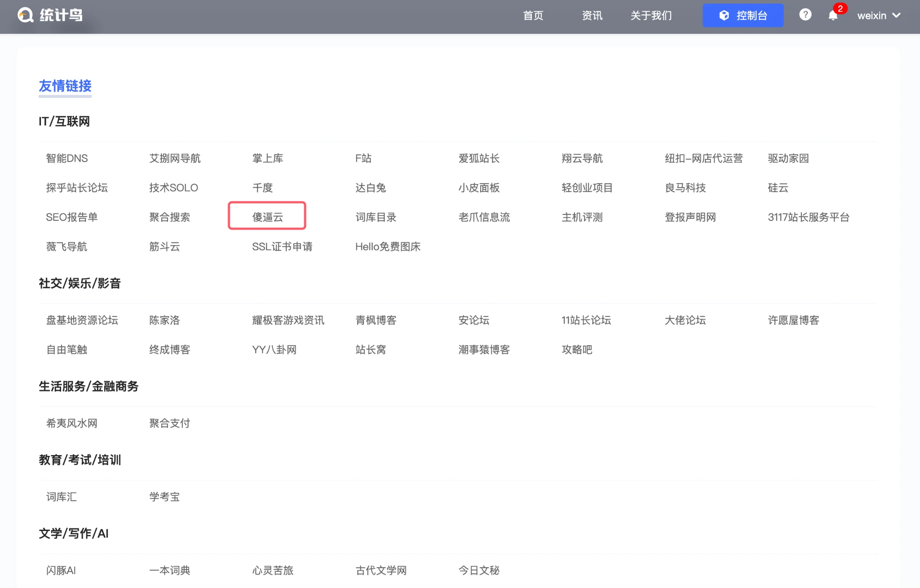Open the 聚合支付 link
Viewport: 920px width, 588px height.
click(x=170, y=423)
